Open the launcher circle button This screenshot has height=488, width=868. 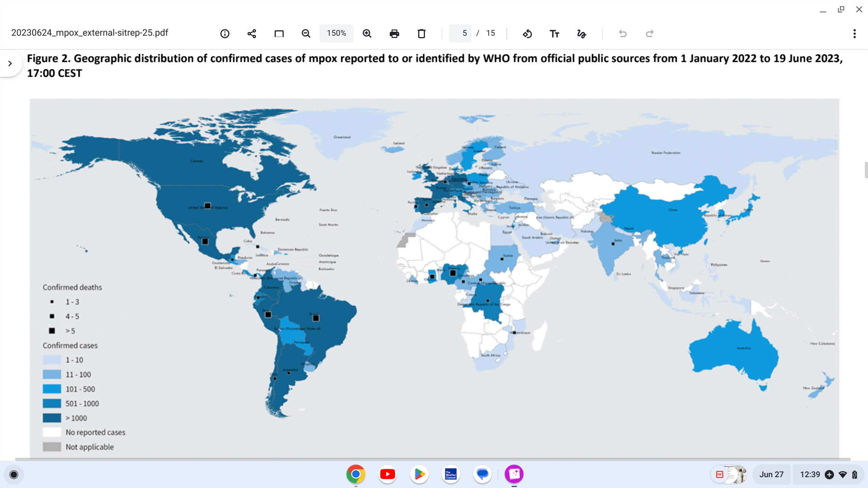(x=14, y=474)
